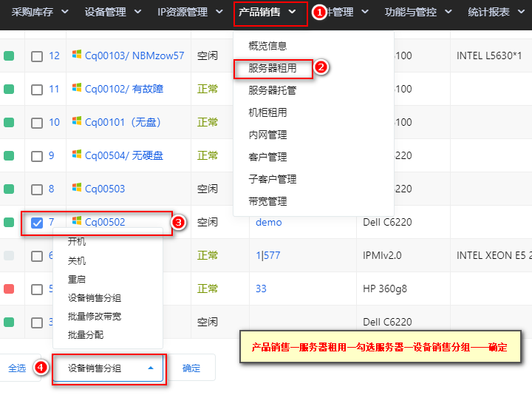Click Windows icon next to Cq00102 有故障
Image resolution: width=532 pixels, height=398 pixels.
(x=76, y=88)
